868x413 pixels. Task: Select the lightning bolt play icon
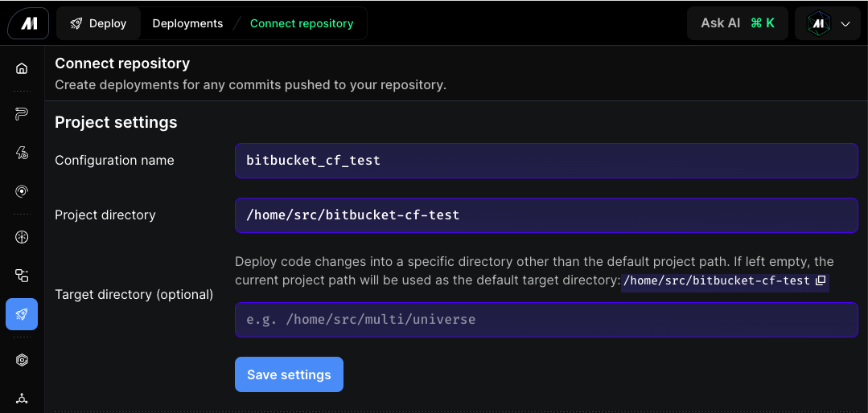coord(22,153)
